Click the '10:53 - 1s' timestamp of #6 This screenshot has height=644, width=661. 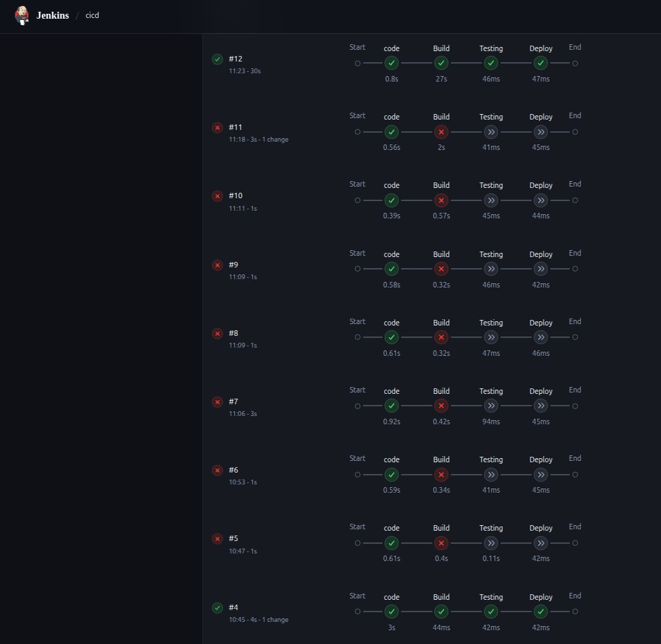click(243, 482)
